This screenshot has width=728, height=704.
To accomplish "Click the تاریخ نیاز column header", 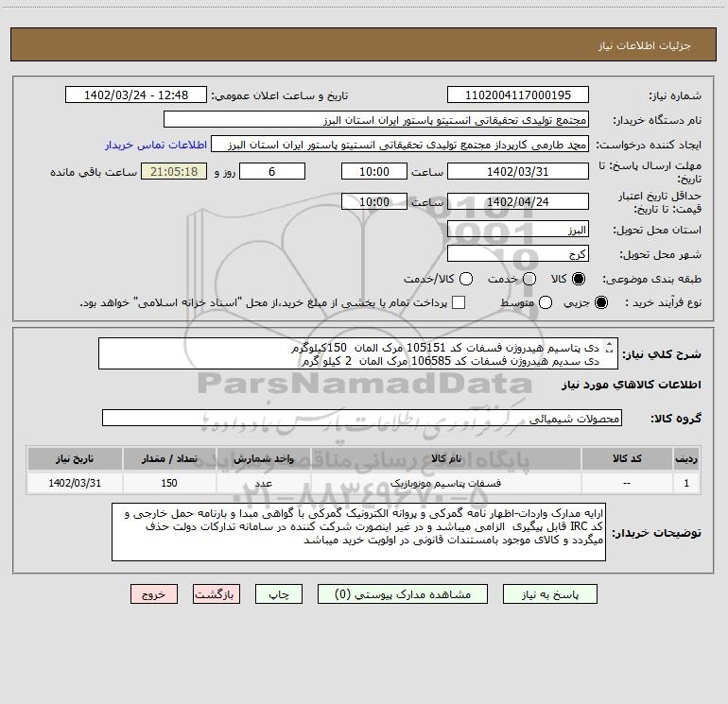I will pos(75,458).
